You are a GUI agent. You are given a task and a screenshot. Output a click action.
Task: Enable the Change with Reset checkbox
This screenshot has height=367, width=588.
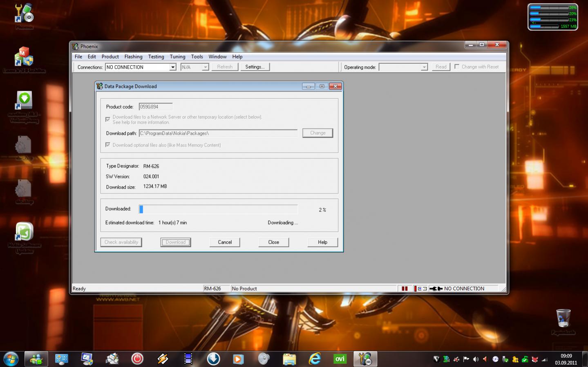(457, 67)
